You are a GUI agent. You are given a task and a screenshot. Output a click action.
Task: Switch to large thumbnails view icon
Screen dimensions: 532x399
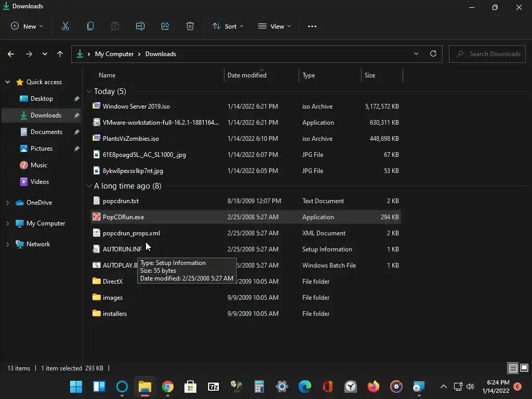pyautogui.click(x=524, y=368)
